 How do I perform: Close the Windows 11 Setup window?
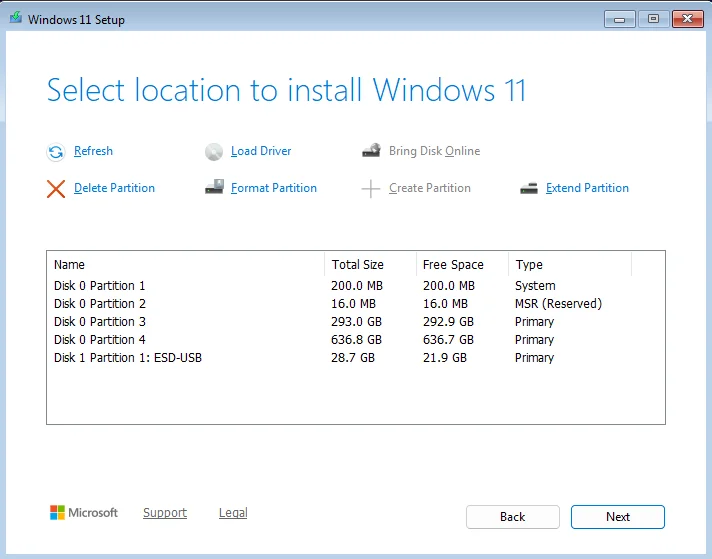click(x=687, y=19)
